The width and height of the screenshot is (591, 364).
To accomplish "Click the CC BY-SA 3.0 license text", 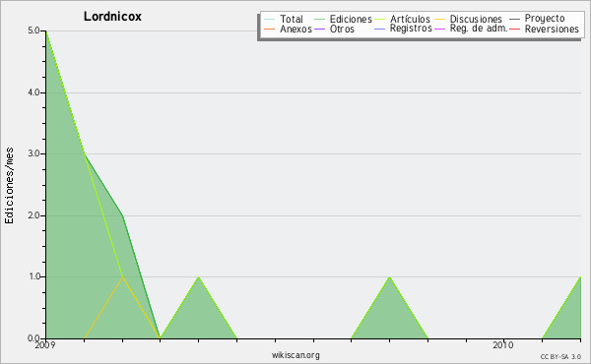I will [560, 356].
